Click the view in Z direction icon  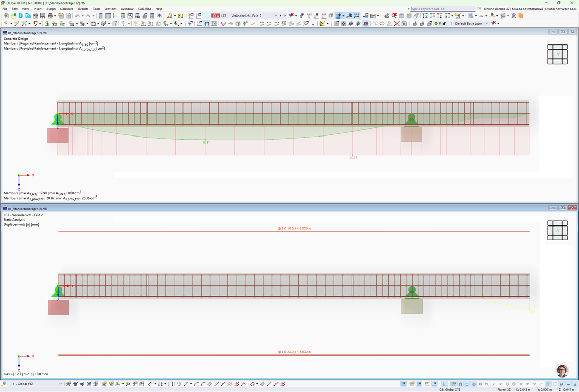tap(440, 16)
